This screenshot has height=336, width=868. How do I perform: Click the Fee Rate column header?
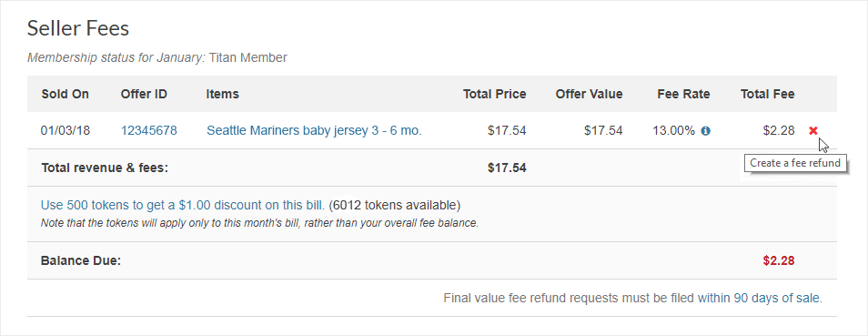coord(683,95)
